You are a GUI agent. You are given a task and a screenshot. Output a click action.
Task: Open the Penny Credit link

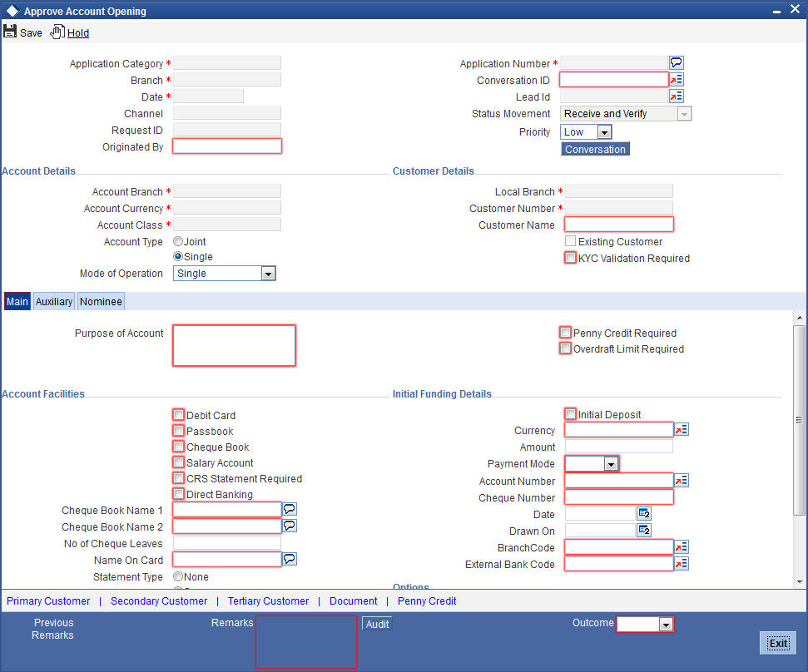pos(427,601)
